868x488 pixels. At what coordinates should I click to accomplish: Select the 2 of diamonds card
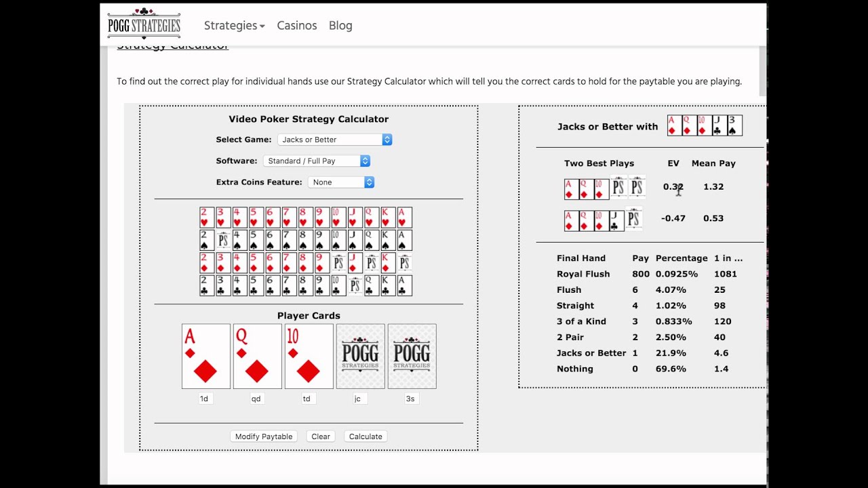pyautogui.click(x=207, y=263)
